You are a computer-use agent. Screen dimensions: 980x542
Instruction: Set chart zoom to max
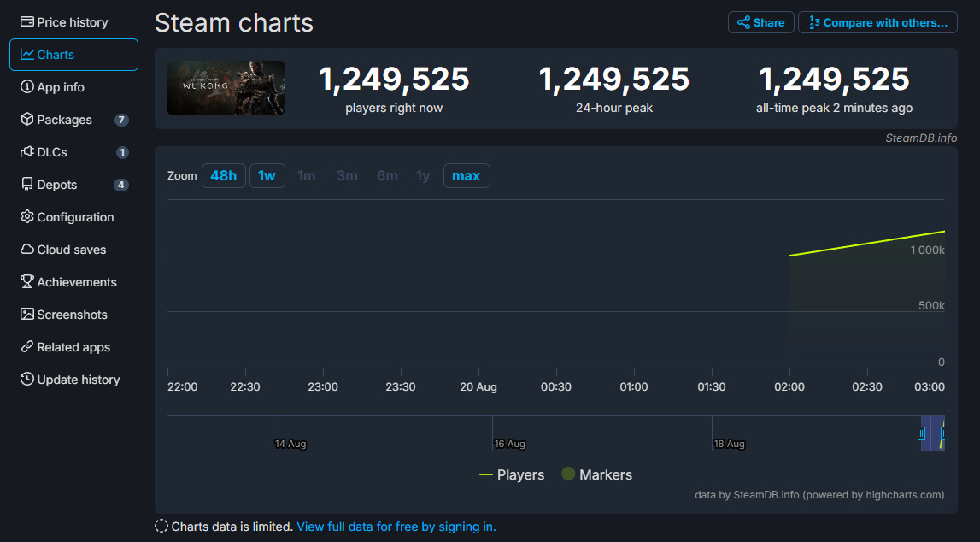[x=467, y=175]
